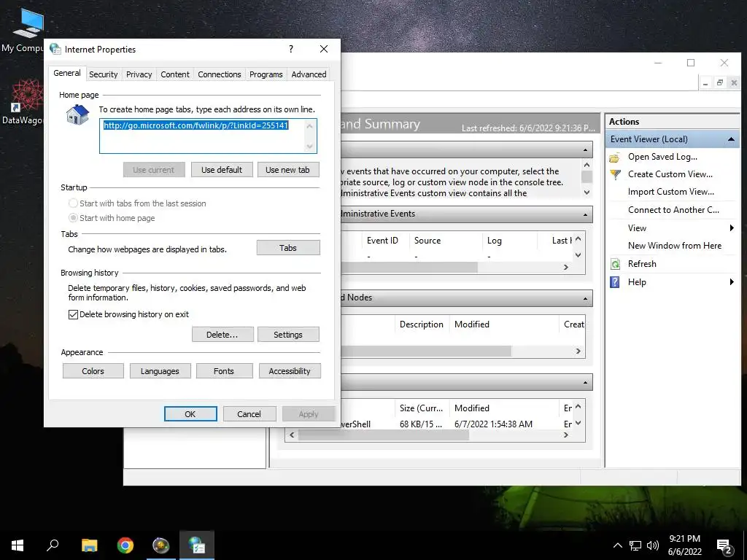
Task: Open the network tray icon
Action: pos(635,545)
